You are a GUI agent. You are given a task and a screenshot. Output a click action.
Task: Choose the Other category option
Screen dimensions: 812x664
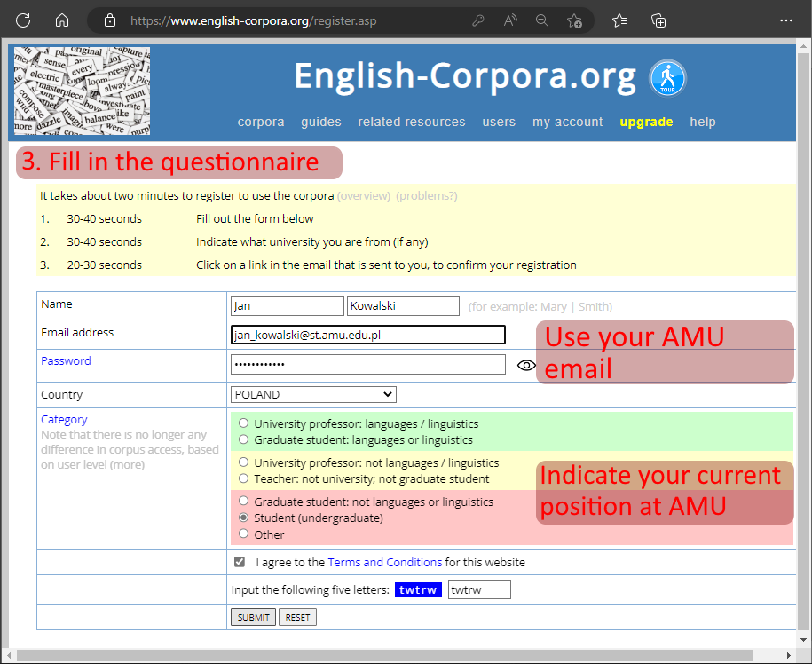coord(243,534)
